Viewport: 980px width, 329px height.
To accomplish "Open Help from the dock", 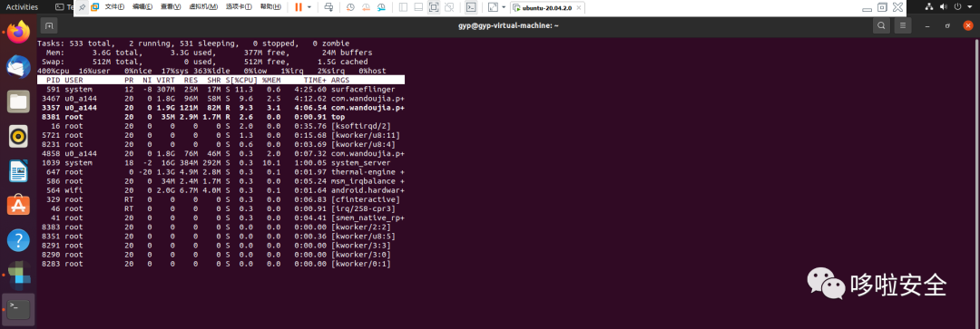I will (x=19, y=240).
